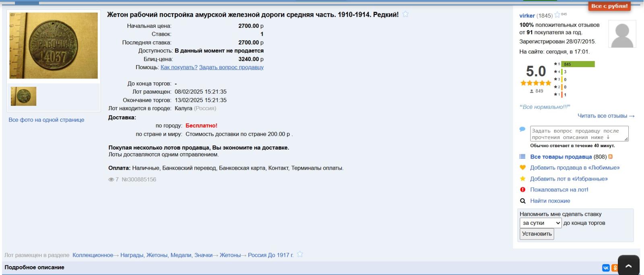The width and height of the screenshot is (644, 275).
Task: Click the yellow star icon for «Избранные»
Action: pyautogui.click(x=522, y=179)
